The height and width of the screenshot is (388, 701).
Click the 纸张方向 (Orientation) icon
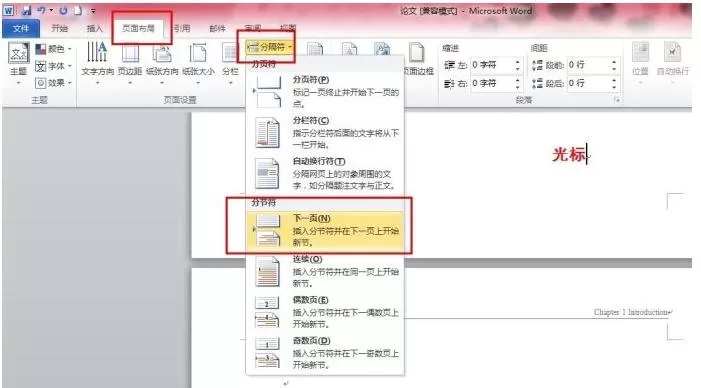coord(162,53)
